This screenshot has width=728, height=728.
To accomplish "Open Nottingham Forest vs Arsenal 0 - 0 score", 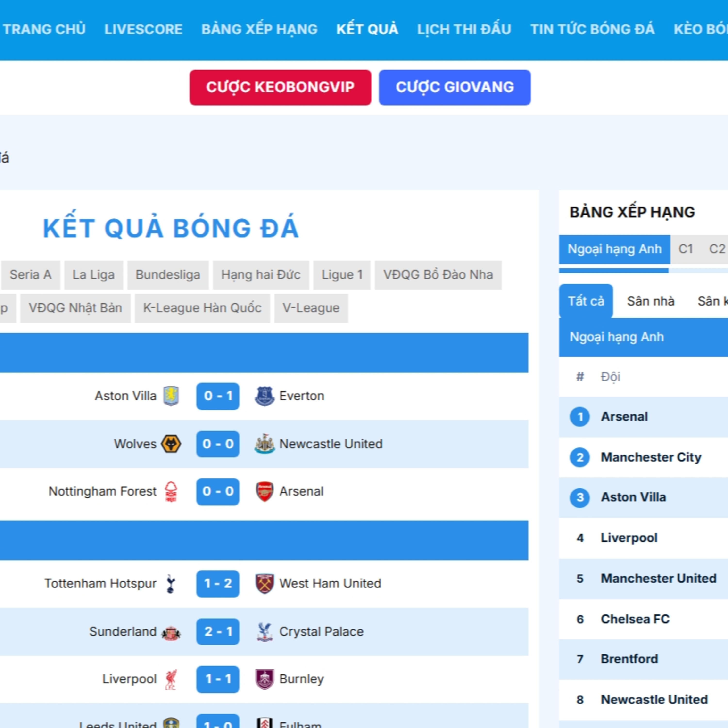I will [218, 491].
